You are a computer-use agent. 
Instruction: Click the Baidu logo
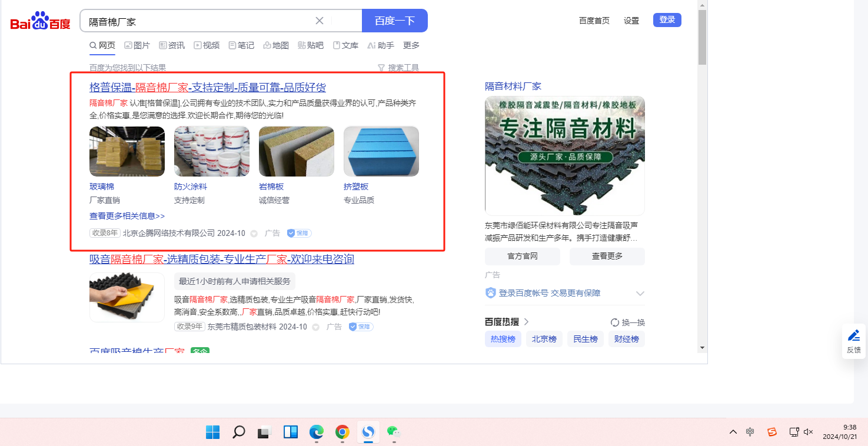pos(40,21)
